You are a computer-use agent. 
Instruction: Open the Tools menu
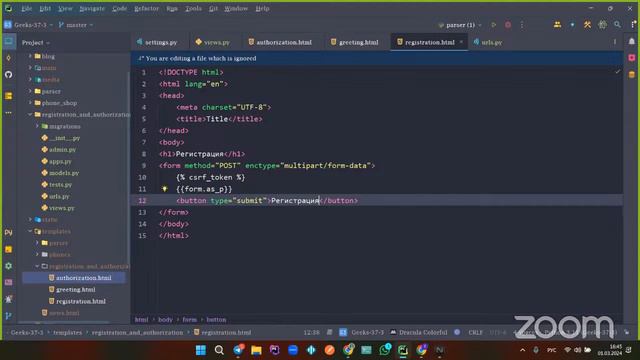pos(193,8)
